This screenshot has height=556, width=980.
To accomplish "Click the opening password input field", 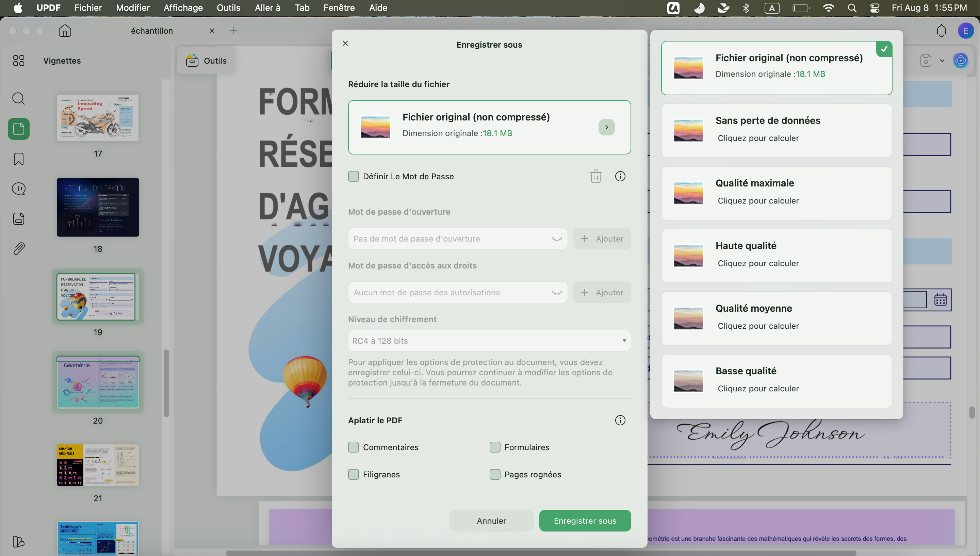I will (x=457, y=239).
